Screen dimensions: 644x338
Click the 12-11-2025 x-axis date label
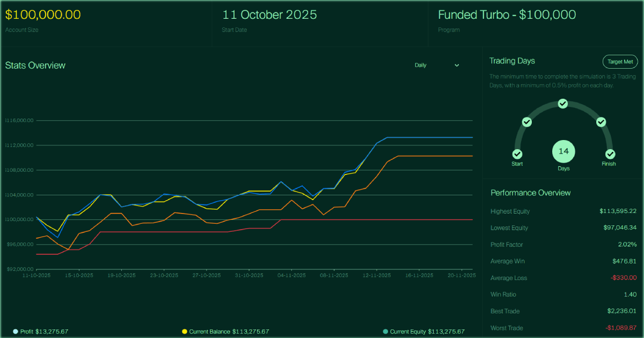[377, 275]
